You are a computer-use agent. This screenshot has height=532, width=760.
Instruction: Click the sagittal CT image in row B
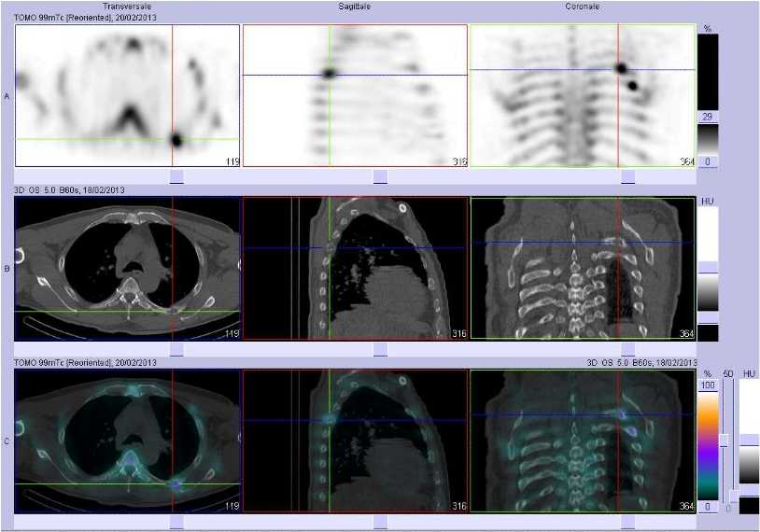[x=355, y=268]
